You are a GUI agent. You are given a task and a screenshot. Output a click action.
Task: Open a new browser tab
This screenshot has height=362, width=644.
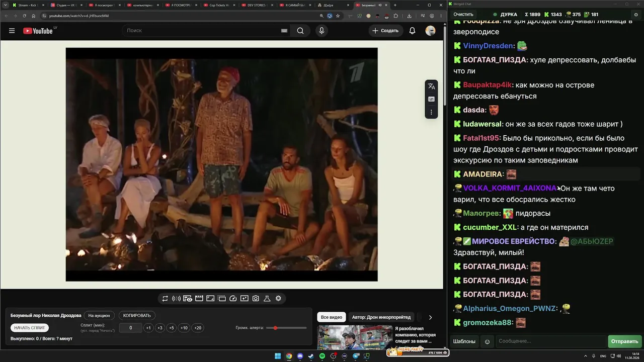click(x=395, y=5)
